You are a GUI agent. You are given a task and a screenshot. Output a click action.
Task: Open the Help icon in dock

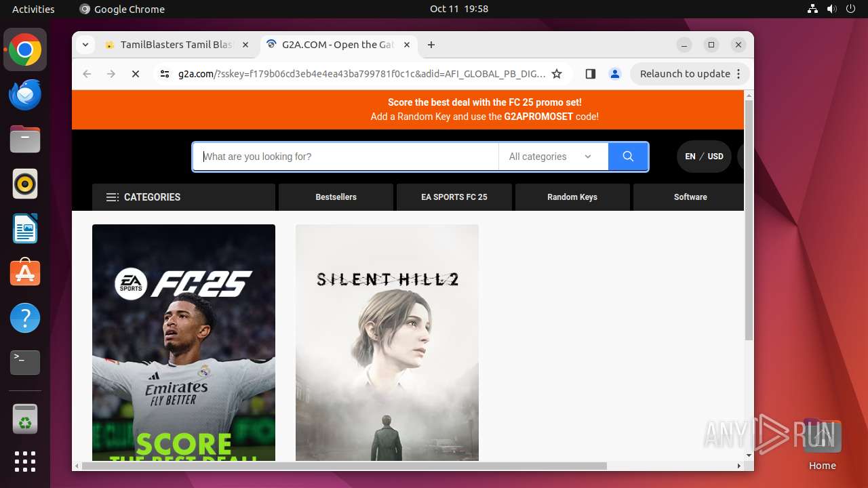pos(25,318)
